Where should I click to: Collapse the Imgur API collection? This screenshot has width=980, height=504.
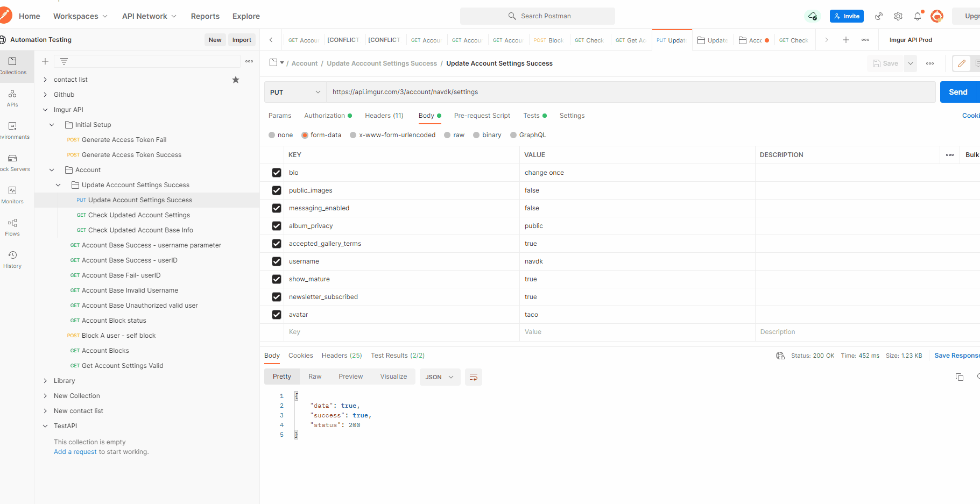[x=45, y=110]
